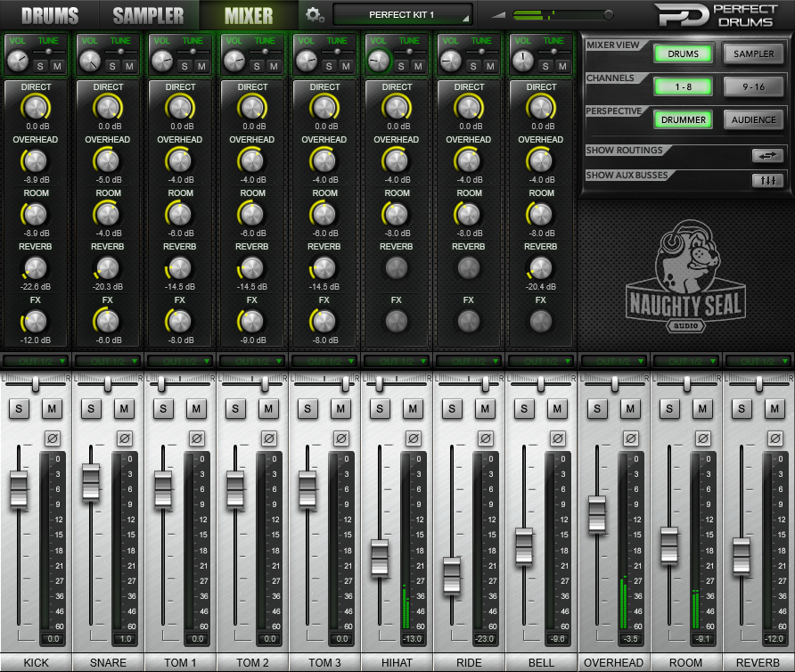Solo the Kick channel strip
Viewport: 795px width, 672px height.
(x=19, y=409)
